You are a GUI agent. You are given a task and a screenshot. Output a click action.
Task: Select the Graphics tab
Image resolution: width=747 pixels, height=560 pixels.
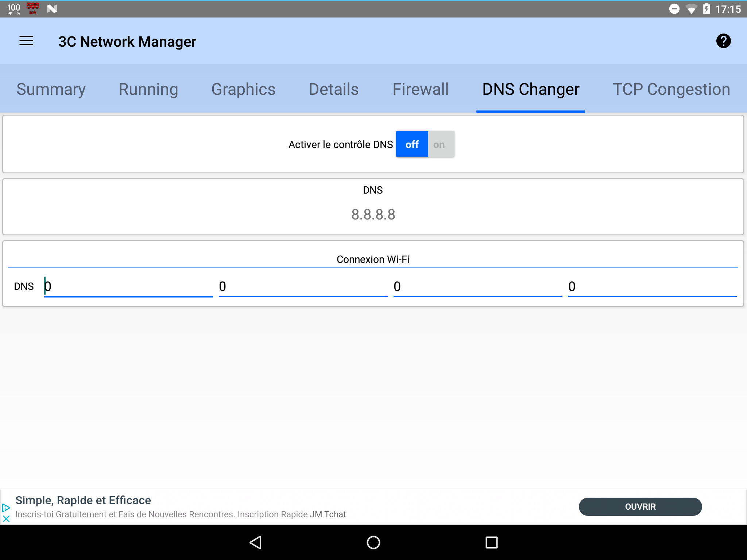coord(243,89)
